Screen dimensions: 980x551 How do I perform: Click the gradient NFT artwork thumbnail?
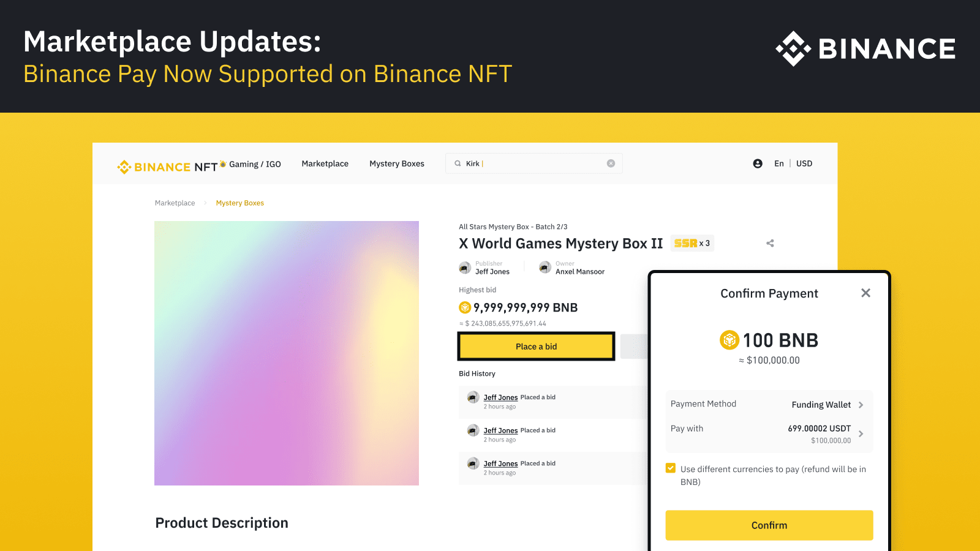coord(287,353)
